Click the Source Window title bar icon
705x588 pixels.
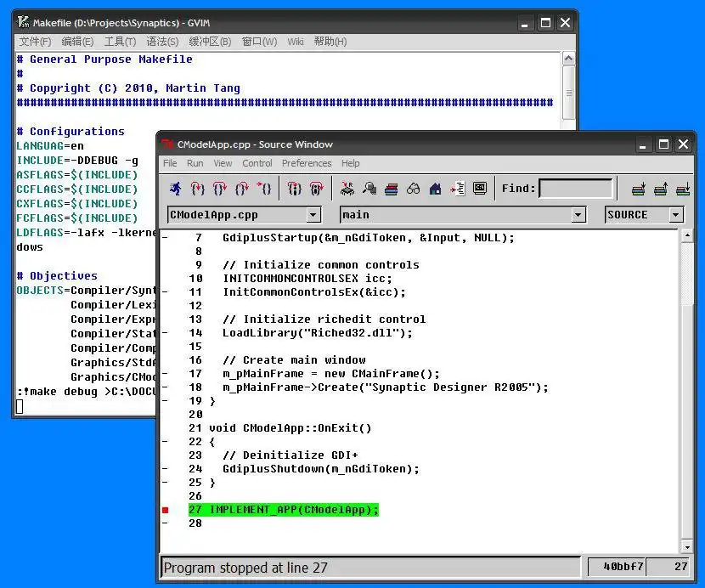pos(168,144)
